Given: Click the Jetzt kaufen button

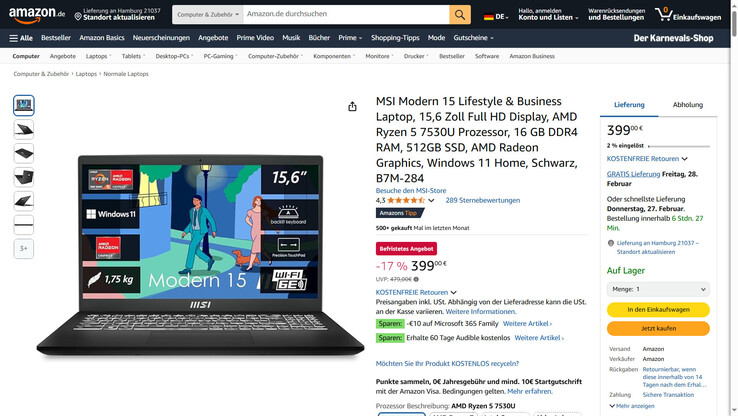Looking at the screenshot, I should tap(658, 328).
